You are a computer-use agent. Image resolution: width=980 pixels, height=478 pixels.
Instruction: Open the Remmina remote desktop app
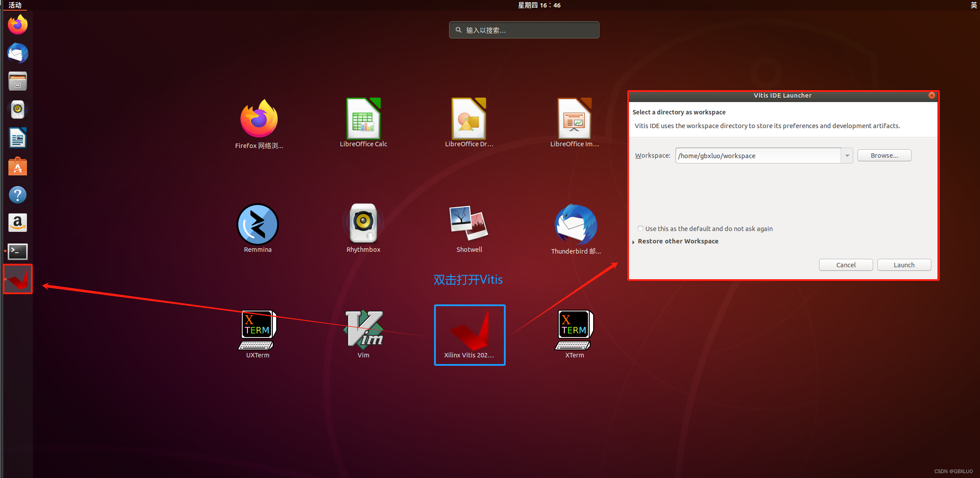coord(258,224)
